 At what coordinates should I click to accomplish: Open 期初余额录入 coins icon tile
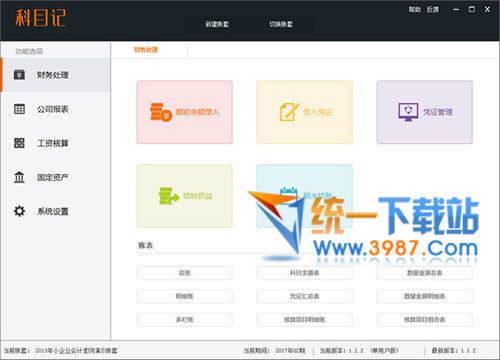[x=184, y=112]
